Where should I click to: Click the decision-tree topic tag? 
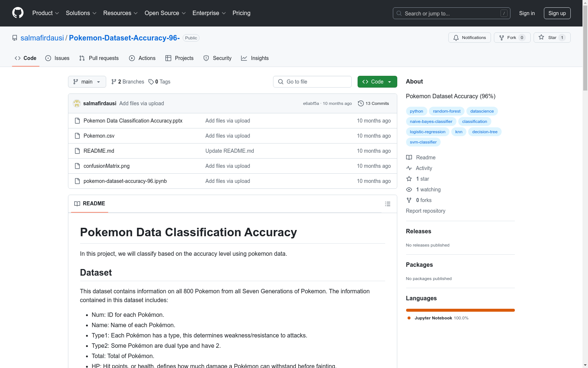click(485, 132)
